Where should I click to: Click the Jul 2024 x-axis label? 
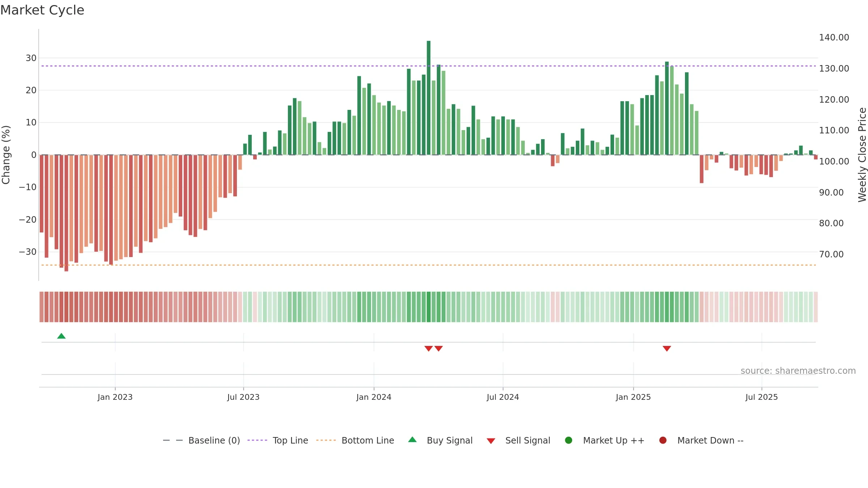point(503,397)
